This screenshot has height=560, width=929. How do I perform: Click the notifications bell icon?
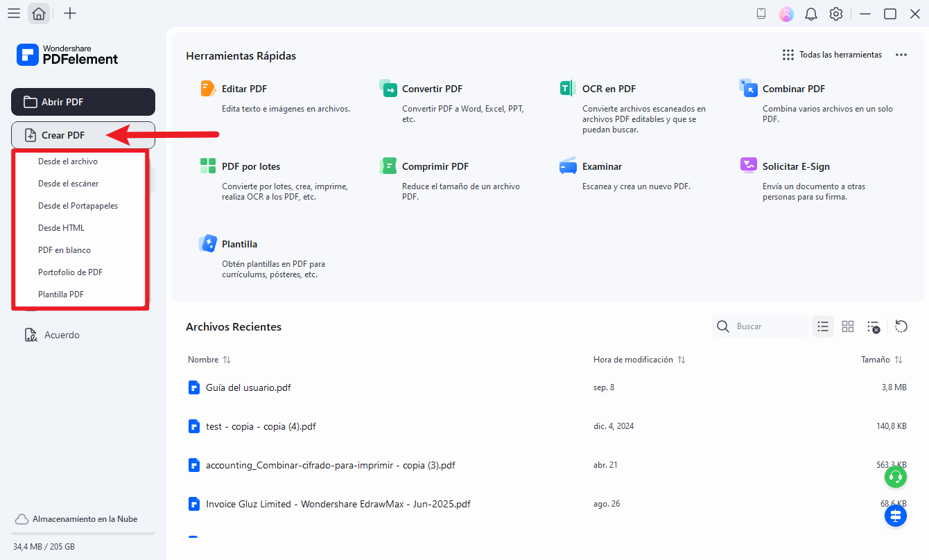tap(811, 14)
